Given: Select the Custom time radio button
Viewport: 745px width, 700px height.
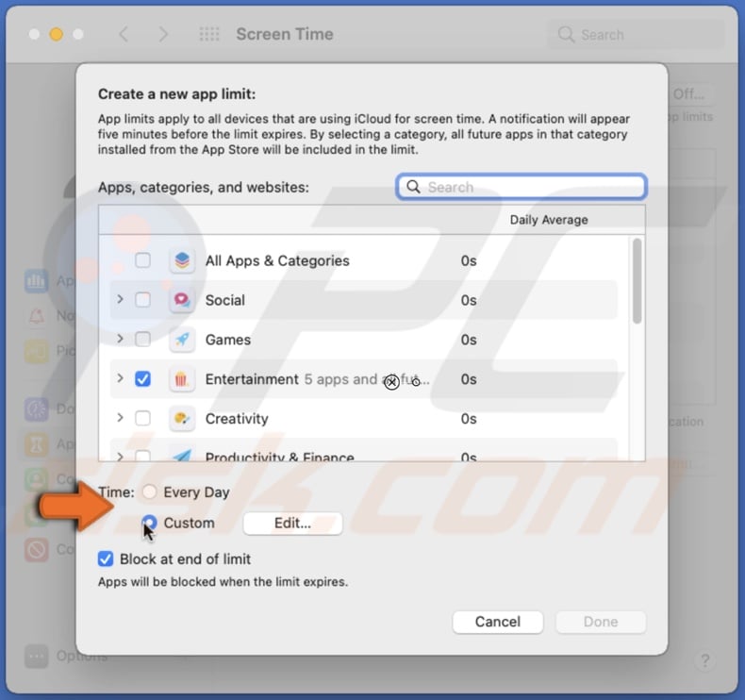Looking at the screenshot, I should point(150,523).
